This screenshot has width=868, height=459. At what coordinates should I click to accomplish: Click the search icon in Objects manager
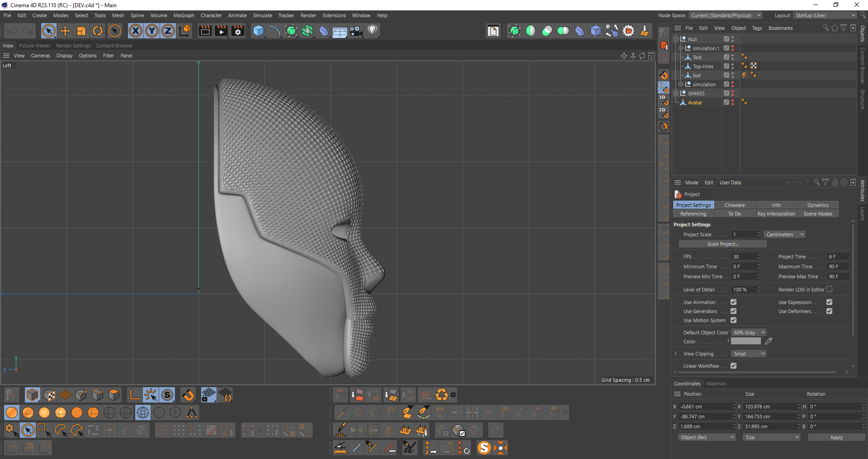click(x=826, y=28)
